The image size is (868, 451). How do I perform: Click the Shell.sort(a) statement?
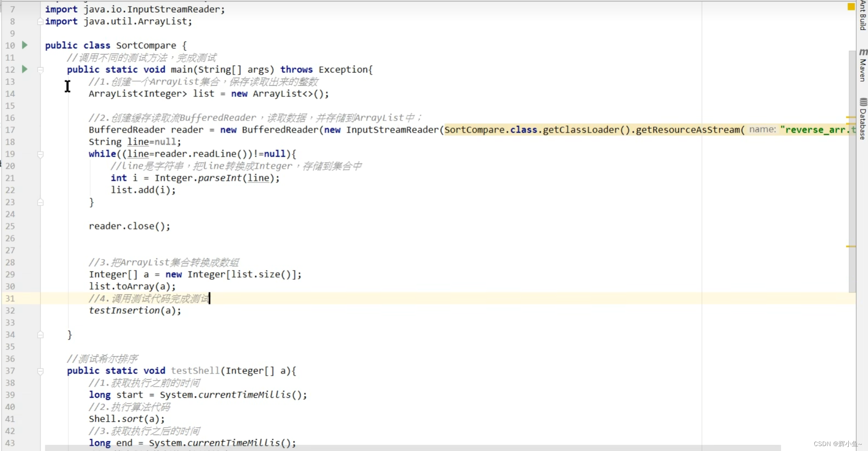coord(127,419)
